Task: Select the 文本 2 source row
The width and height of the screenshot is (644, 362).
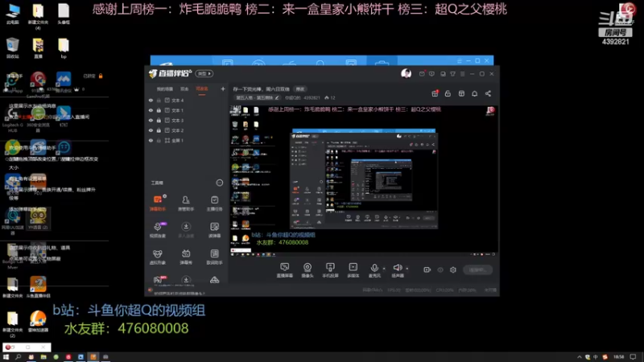Action: tap(187, 130)
